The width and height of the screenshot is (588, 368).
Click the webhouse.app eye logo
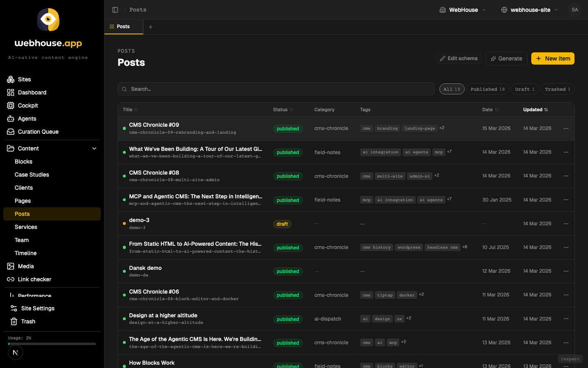48,20
